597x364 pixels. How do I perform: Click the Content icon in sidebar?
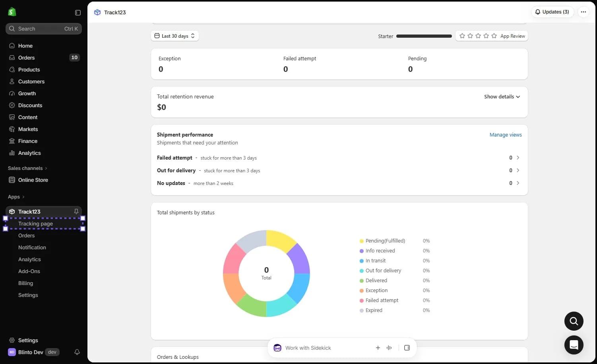pyautogui.click(x=12, y=117)
